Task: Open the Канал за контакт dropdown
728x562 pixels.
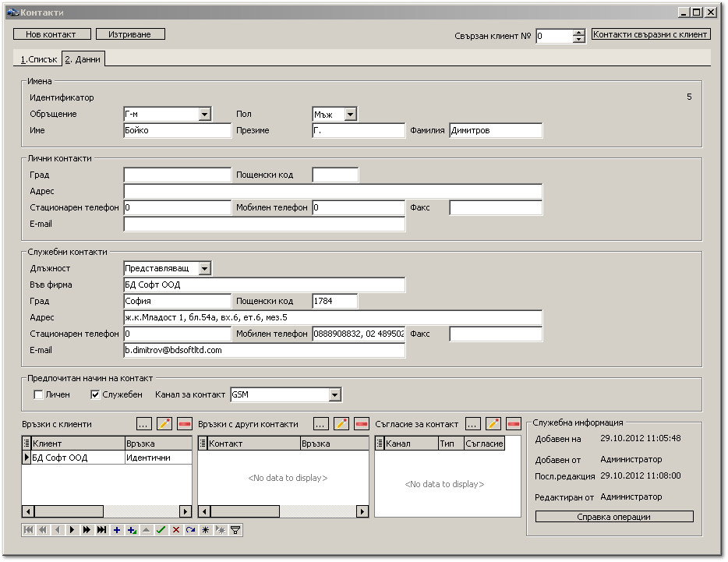Action: click(334, 394)
